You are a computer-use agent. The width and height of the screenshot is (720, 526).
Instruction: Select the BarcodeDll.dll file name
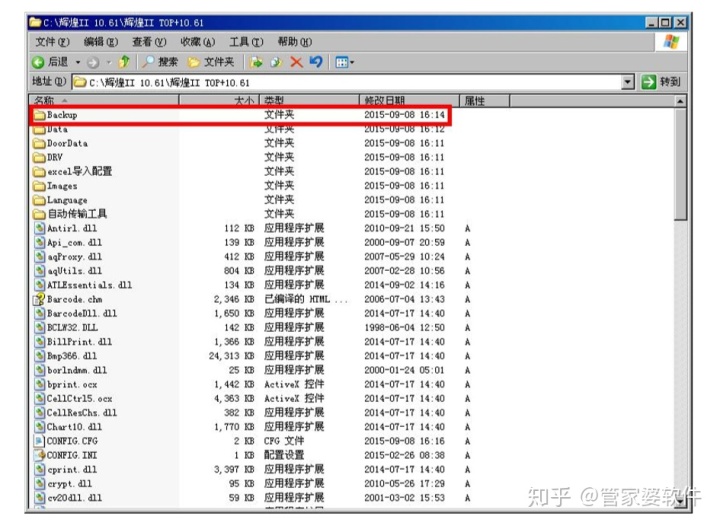click(x=82, y=313)
